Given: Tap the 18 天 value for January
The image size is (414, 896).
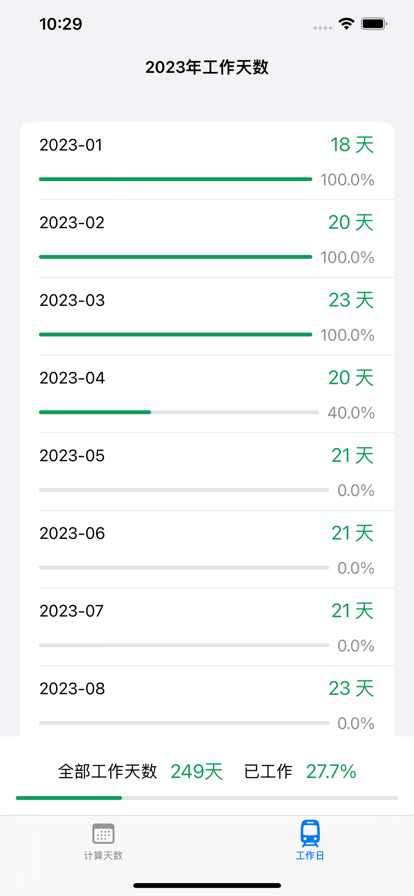Looking at the screenshot, I should pyautogui.click(x=352, y=145).
